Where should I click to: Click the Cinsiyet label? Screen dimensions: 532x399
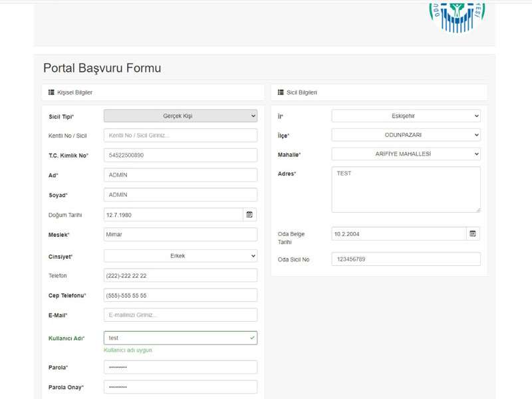point(61,257)
